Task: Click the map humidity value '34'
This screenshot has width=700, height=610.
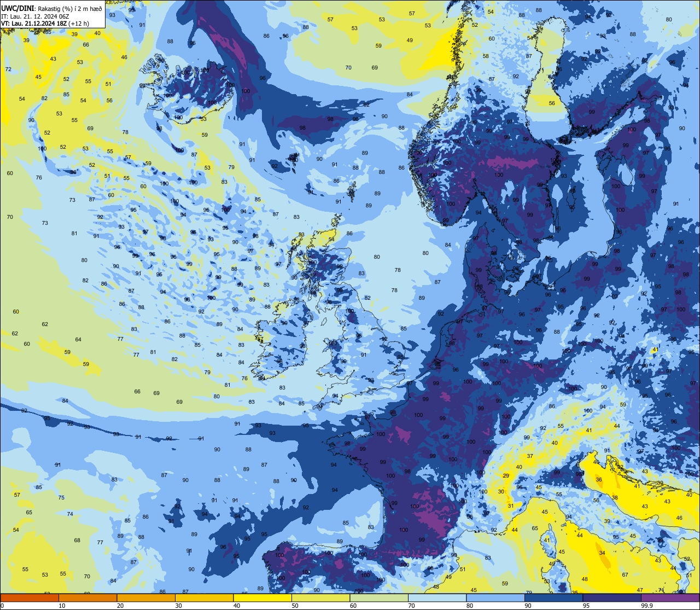Action: pyautogui.click(x=602, y=553)
